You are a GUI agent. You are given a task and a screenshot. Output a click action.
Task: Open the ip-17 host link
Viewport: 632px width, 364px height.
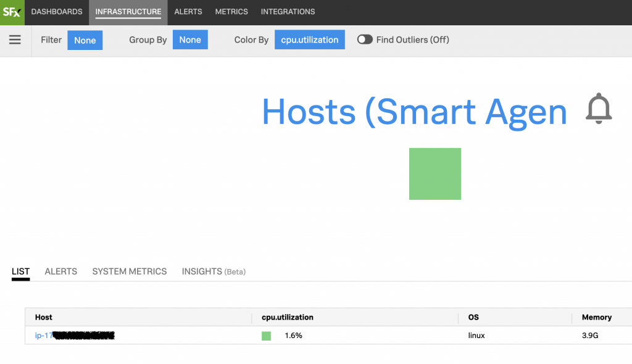[x=75, y=336]
